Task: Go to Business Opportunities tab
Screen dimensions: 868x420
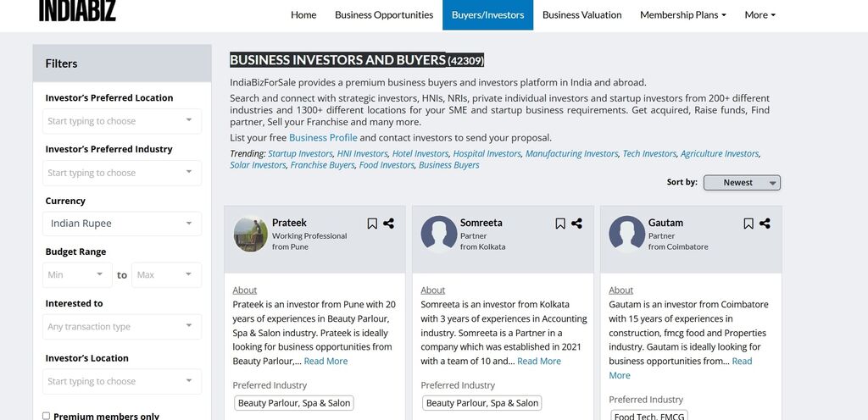Action: point(384,15)
